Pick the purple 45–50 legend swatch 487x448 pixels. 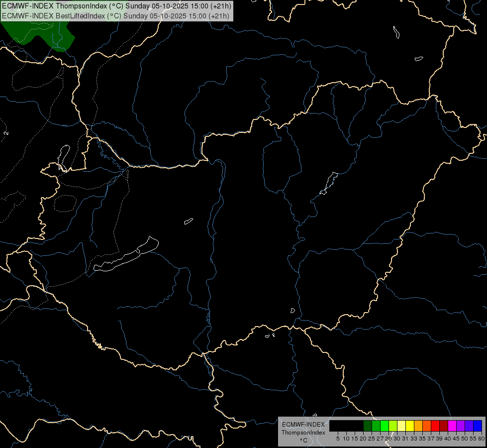pyautogui.click(x=461, y=426)
